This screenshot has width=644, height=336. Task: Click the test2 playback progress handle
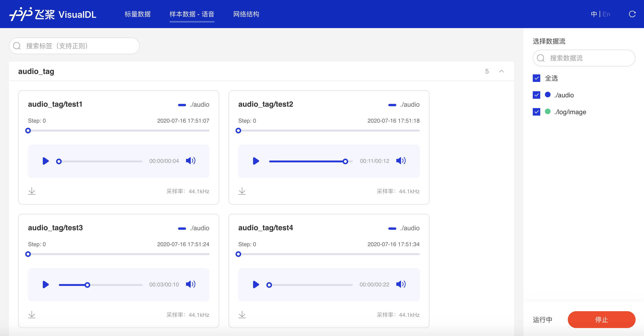(x=345, y=161)
